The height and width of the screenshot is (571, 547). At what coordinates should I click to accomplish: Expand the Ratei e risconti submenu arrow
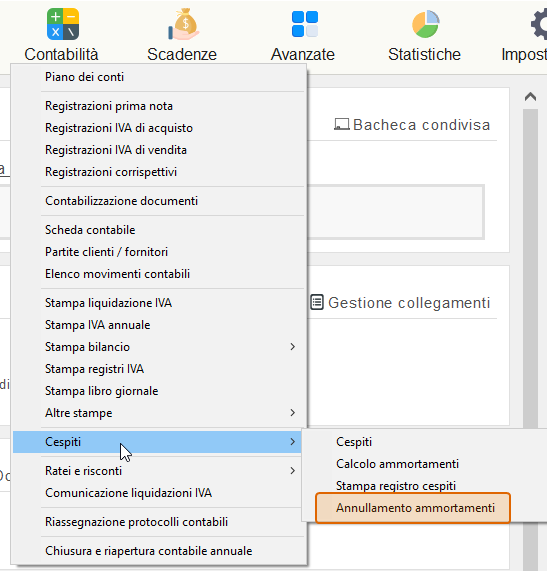pos(292,471)
